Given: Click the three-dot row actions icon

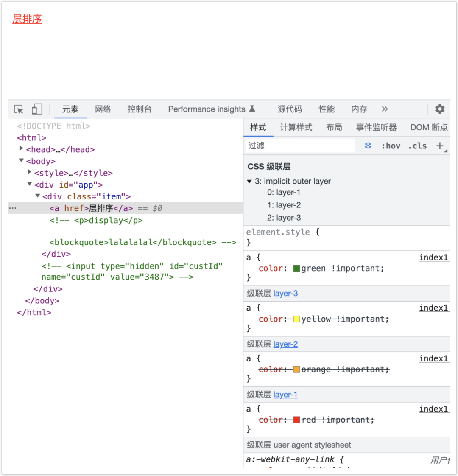Looking at the screenshot, I should pyautogui.click(x=13, y=208).
